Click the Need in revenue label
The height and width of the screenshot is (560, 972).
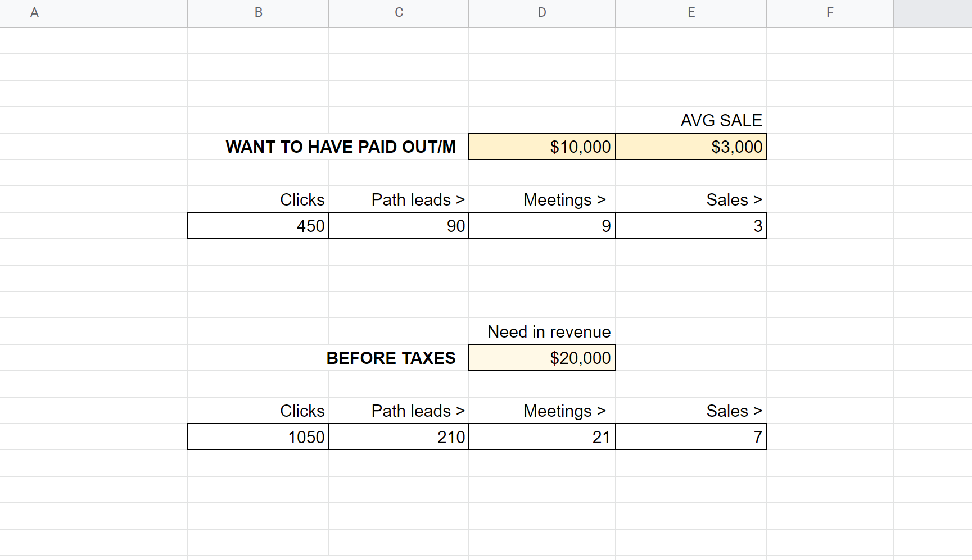point(548,331)
